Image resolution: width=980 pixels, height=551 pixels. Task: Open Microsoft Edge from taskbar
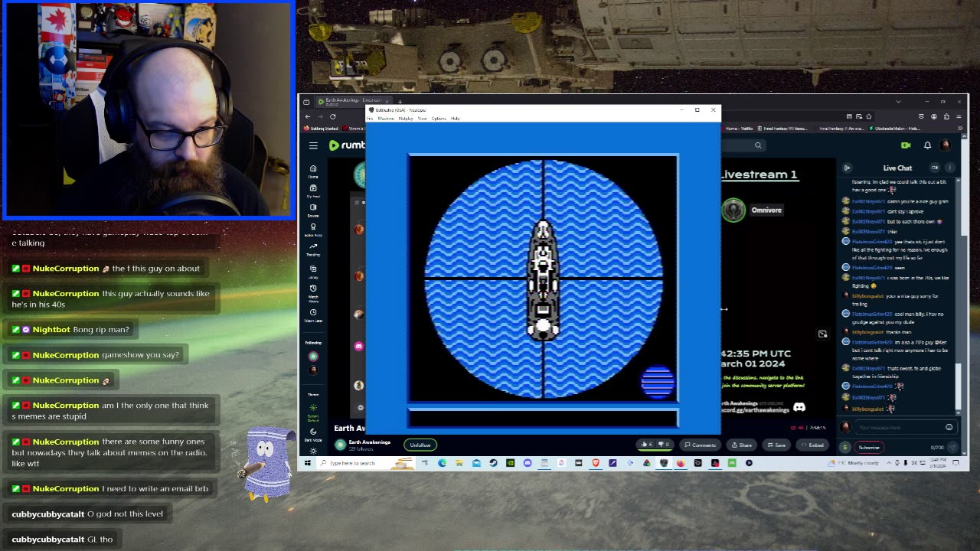click(443, 463)
